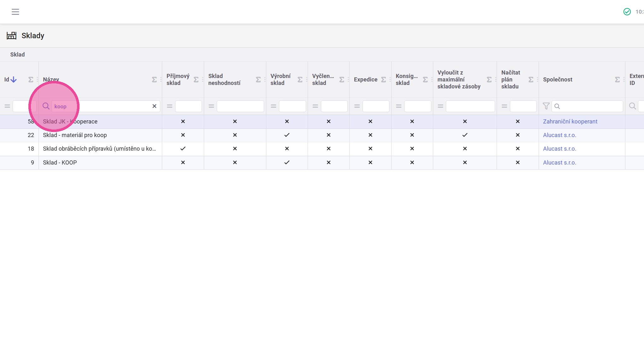Toggle Vyloučit z maximální zásoby check for row 22
This screenshot has width=644, height=360.
pyautogui.click(x=464, y=135)
